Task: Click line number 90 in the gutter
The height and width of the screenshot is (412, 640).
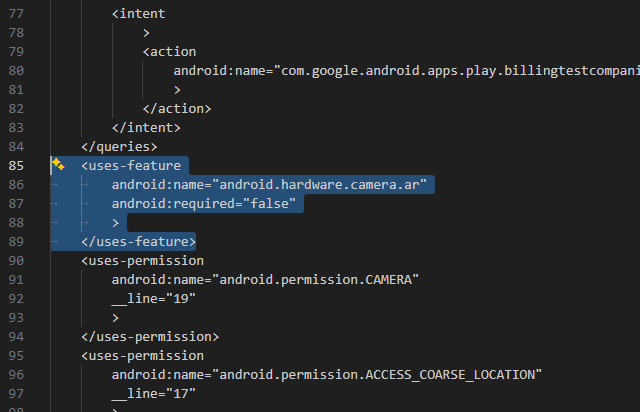Action: click(15, 260)
